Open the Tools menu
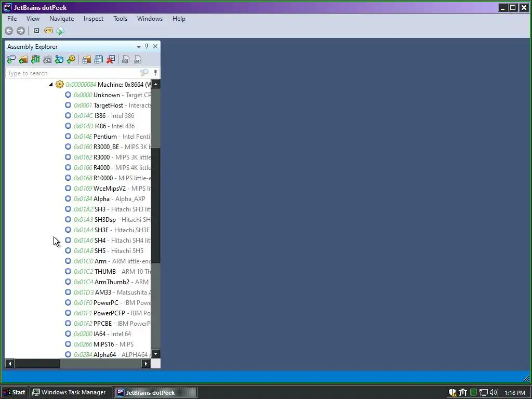The width and height of the screenshot is (532, 399). pos(120,19)
